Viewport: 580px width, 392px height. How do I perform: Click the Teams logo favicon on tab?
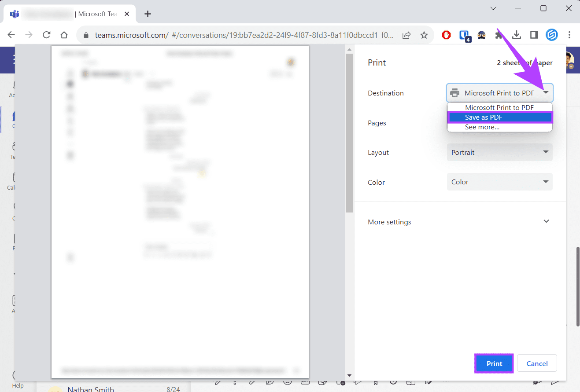(15, 14)
